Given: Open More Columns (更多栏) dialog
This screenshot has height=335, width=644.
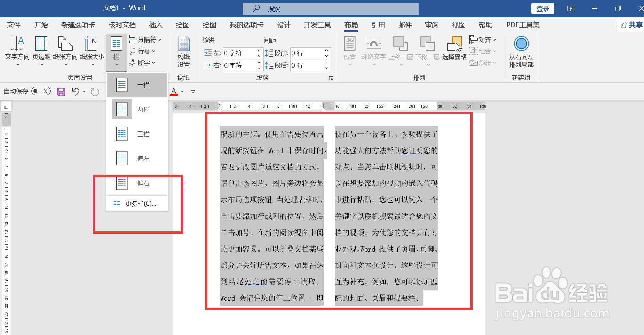Looking at the screenshot, I should [x=137, y=203].
